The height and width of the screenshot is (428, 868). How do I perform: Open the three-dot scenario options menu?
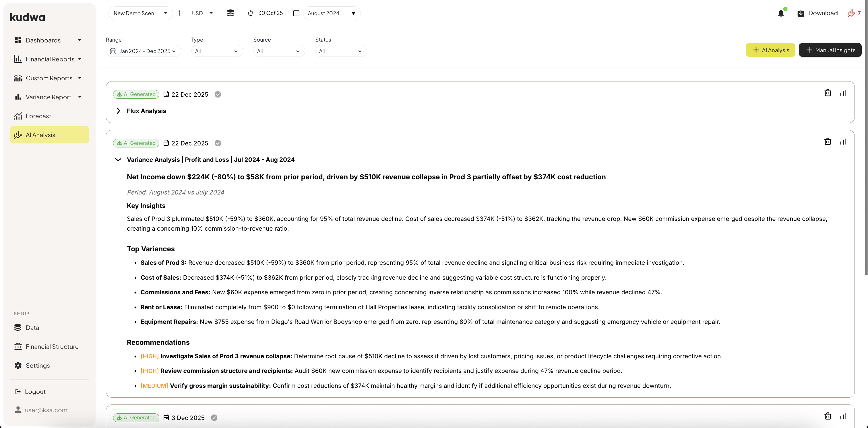pyautogui.click(x=179, y=13)
